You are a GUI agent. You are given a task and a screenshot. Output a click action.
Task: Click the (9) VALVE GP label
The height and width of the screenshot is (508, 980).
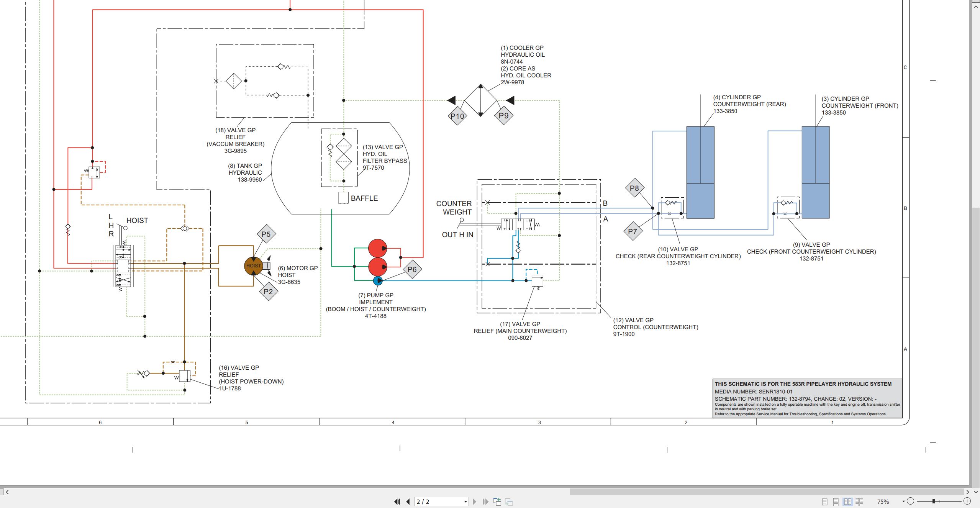[x=811, y=245]
